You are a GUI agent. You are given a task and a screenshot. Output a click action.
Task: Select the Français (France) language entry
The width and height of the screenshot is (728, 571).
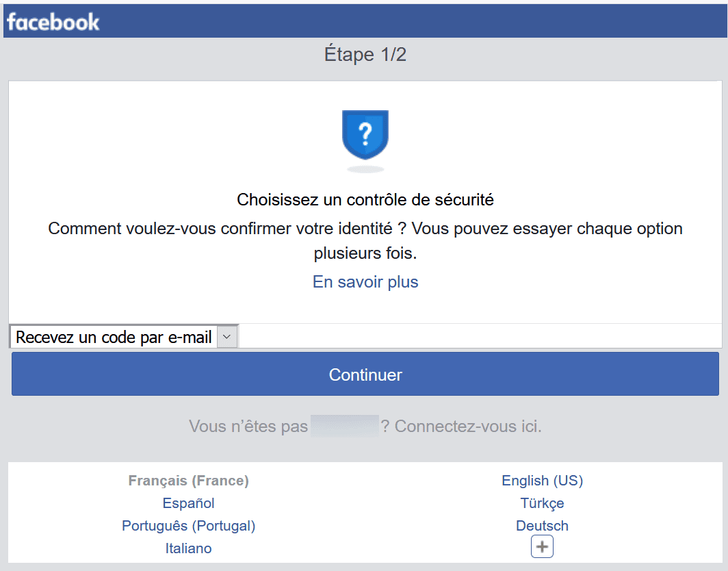tap(189, 481)
